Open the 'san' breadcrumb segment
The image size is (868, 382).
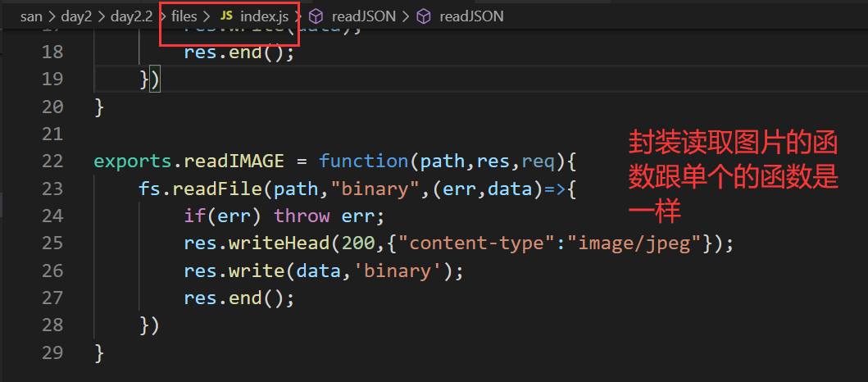pyautogui.click(x=31, y=16)
